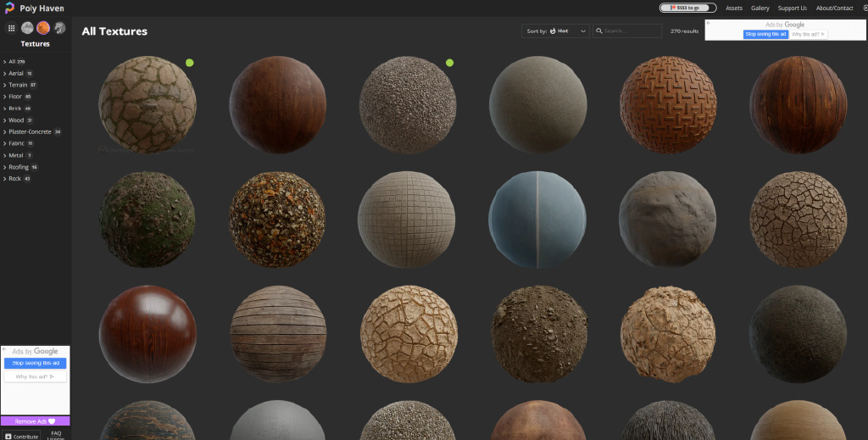Go to About/Contact page
Image resolution: width=868 pixels, height=440 pixels.
pos(834,8)
